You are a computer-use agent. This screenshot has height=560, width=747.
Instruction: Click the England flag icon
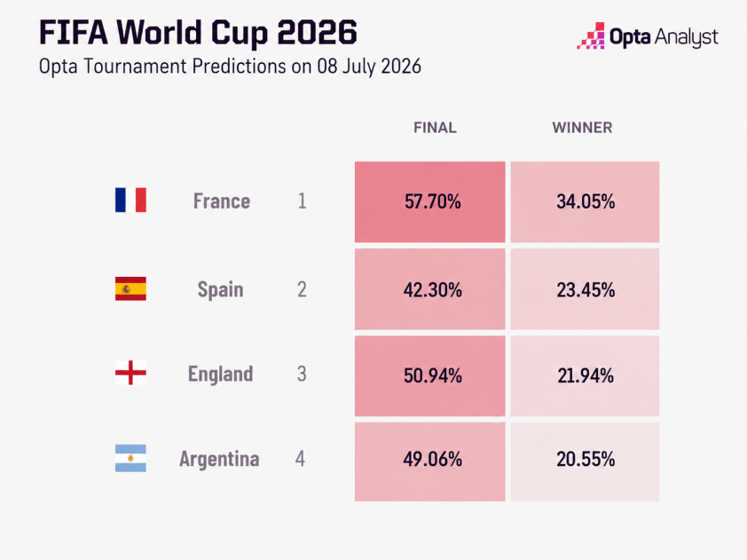click(x=130, y=373)
